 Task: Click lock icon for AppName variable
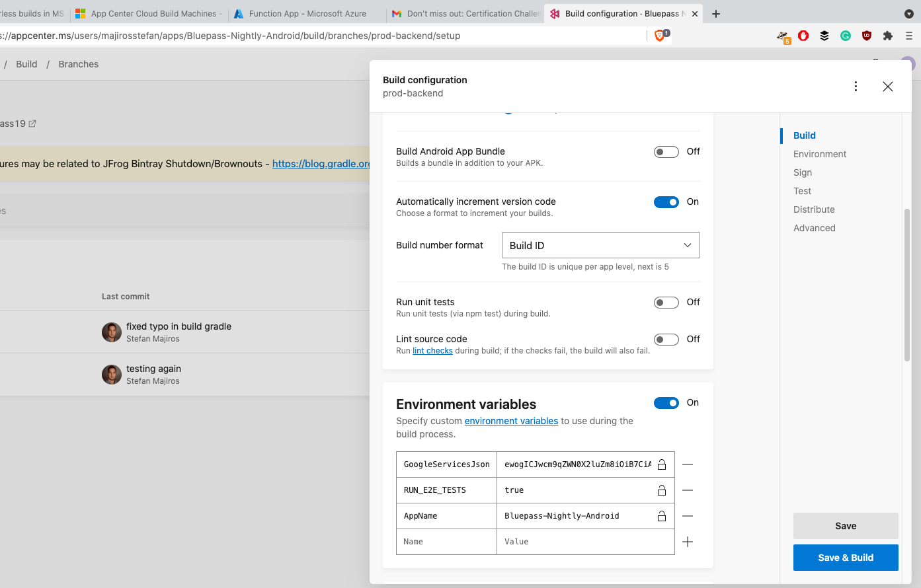pyautogui.click(x=662, y=516)
